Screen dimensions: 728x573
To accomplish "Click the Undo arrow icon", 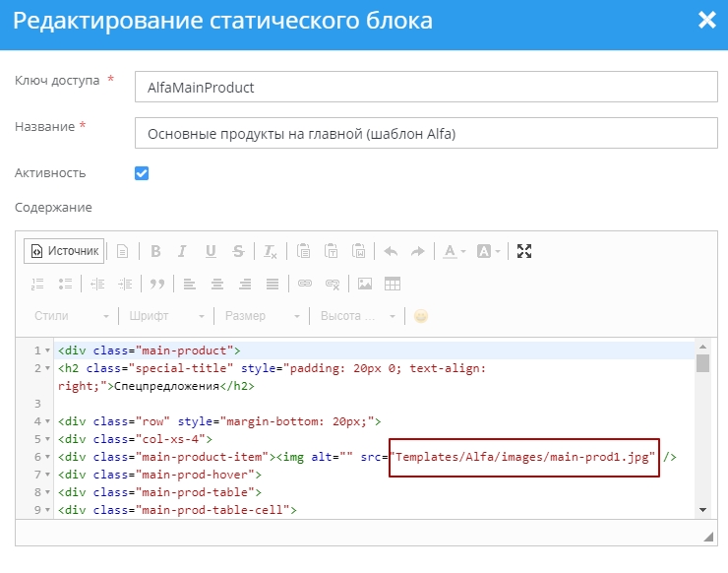I will click(x=391, y=251).
